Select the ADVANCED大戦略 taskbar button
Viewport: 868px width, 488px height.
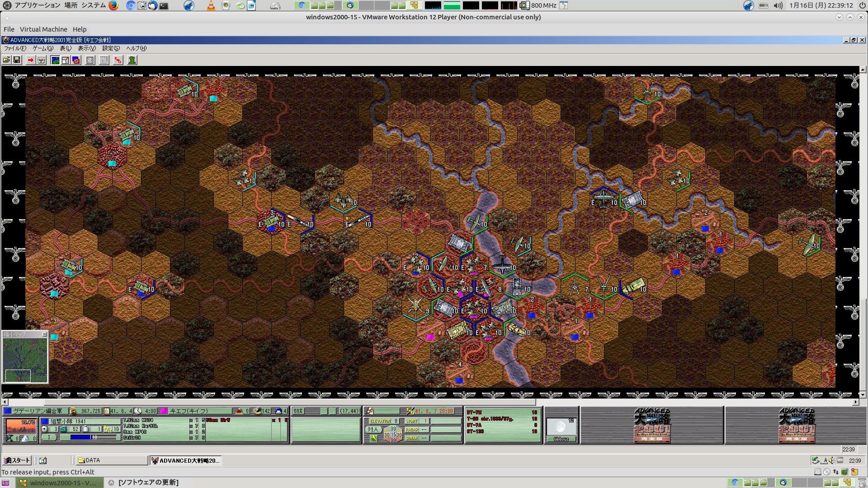click(x=185, y=460)
